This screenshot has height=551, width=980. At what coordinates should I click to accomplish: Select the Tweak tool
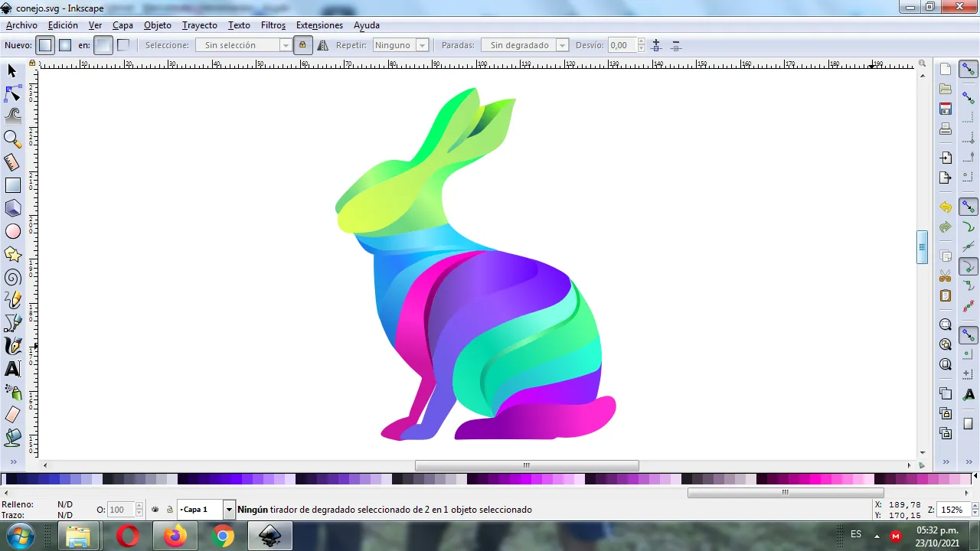tap(12, 116)
